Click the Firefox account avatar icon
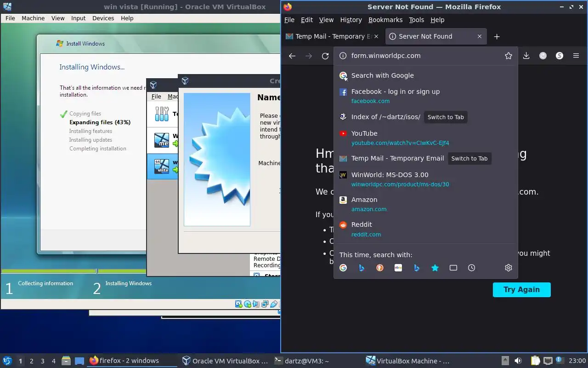 click(543, 56)
